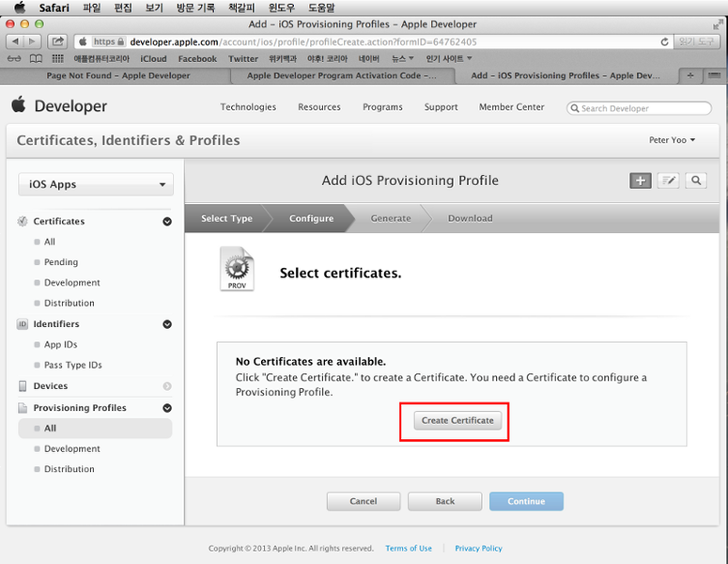
Task: Click Safari's back navigation arrow
Action: click(16, 41)
